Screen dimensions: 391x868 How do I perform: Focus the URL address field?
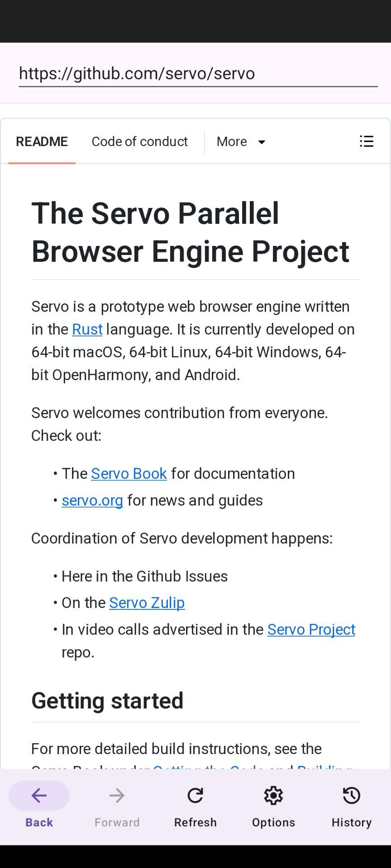pos(198,73)
